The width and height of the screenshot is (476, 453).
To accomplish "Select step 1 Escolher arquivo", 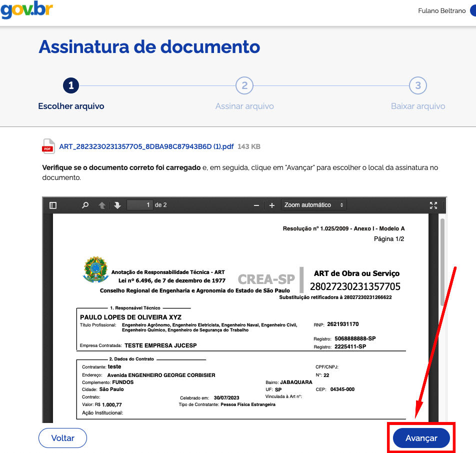I will coord(71,86).
